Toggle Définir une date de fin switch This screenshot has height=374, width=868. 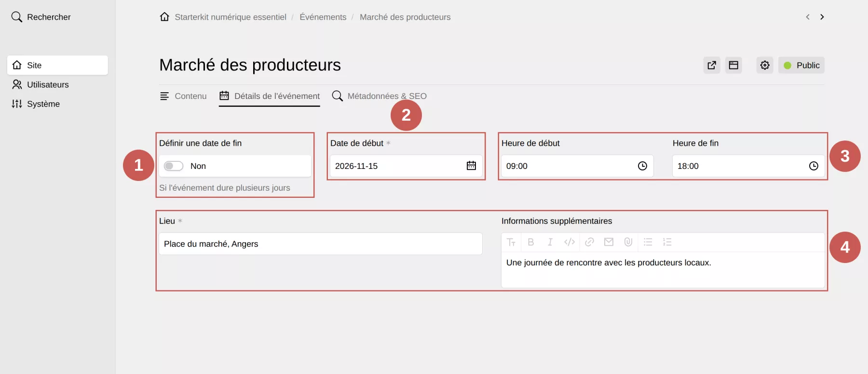pyautogui.click(x=174, y=166)
